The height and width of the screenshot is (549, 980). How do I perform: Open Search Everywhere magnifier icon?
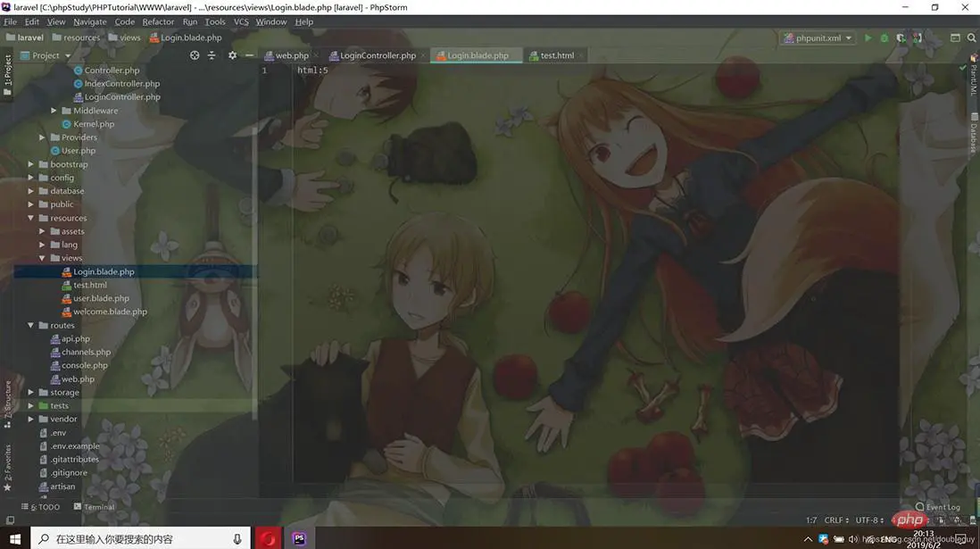tap(972, 38)
